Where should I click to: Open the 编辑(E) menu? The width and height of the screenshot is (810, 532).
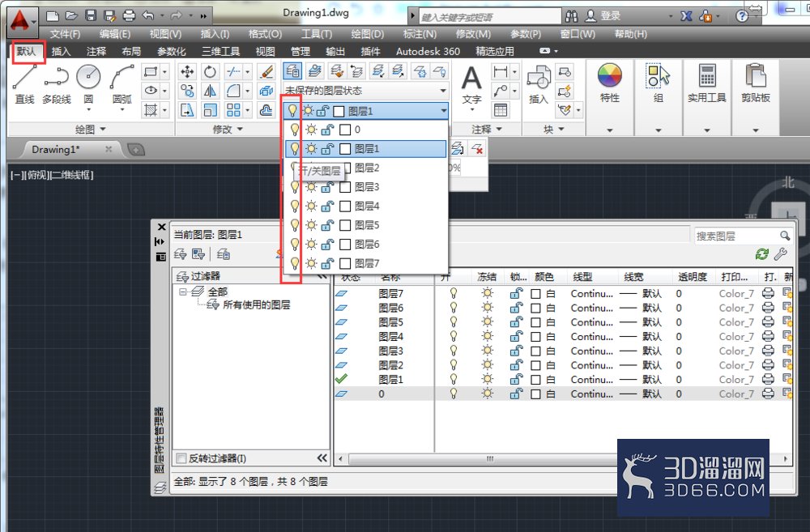115,34
